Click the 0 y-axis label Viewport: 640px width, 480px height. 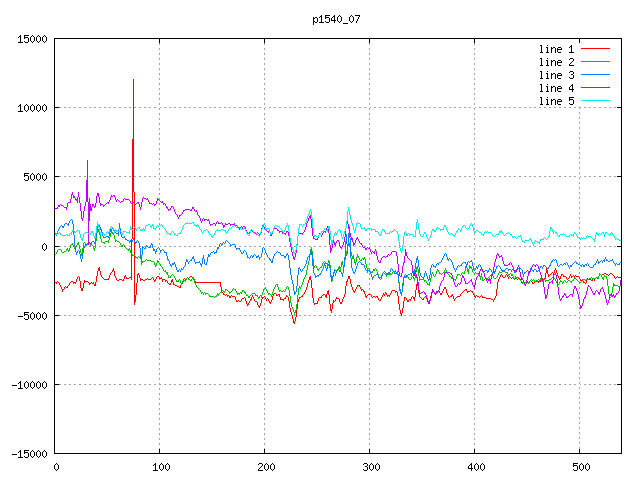coord(44,247)
